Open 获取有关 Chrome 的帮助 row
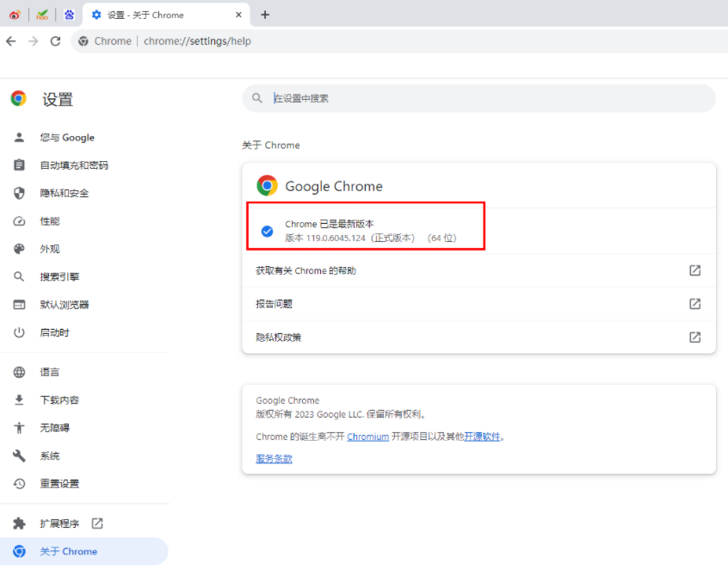Viewport: 728px width, 576px height. point(478,270)
